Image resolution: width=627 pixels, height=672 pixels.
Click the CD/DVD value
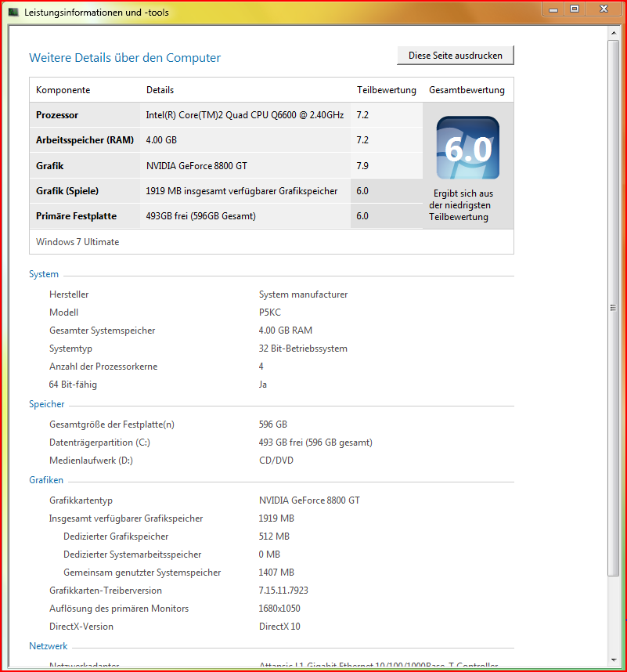pos(276,461)
